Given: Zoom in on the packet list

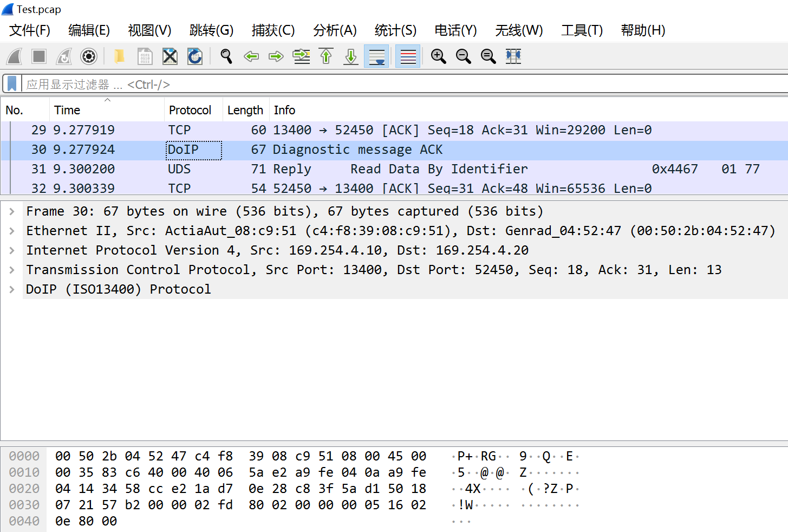Looking at the screenshot, I should (438, 56).
